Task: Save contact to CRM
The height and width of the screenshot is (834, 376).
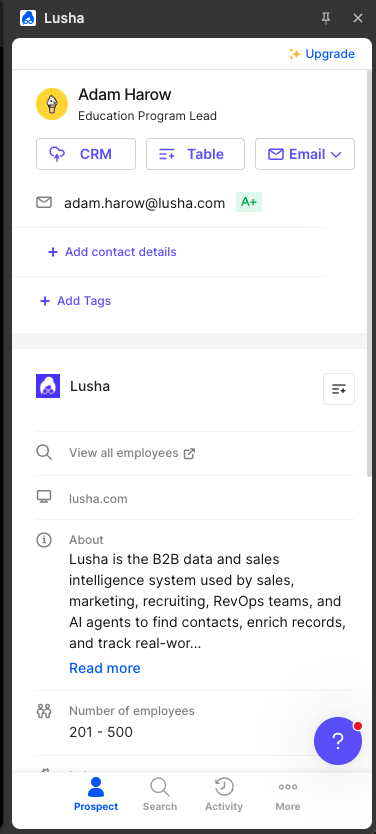Action: click(x=86, y=154)
